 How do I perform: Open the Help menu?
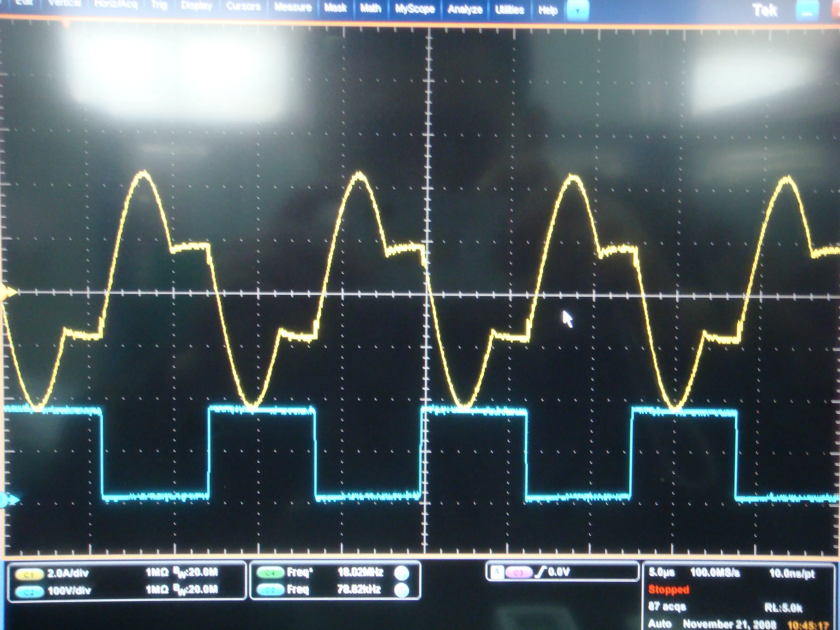[x=548, y=11]
